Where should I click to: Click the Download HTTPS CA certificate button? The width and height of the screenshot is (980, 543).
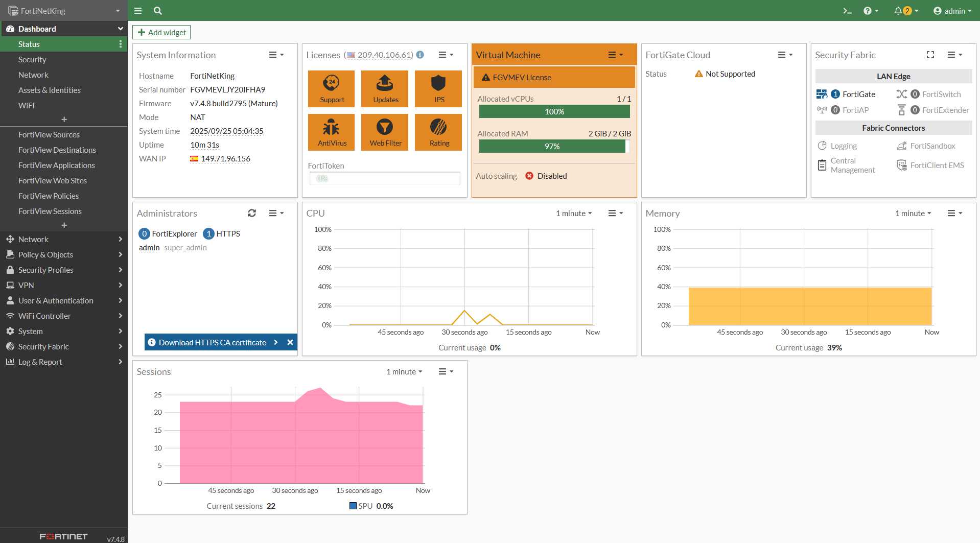(x=213, y=342)
